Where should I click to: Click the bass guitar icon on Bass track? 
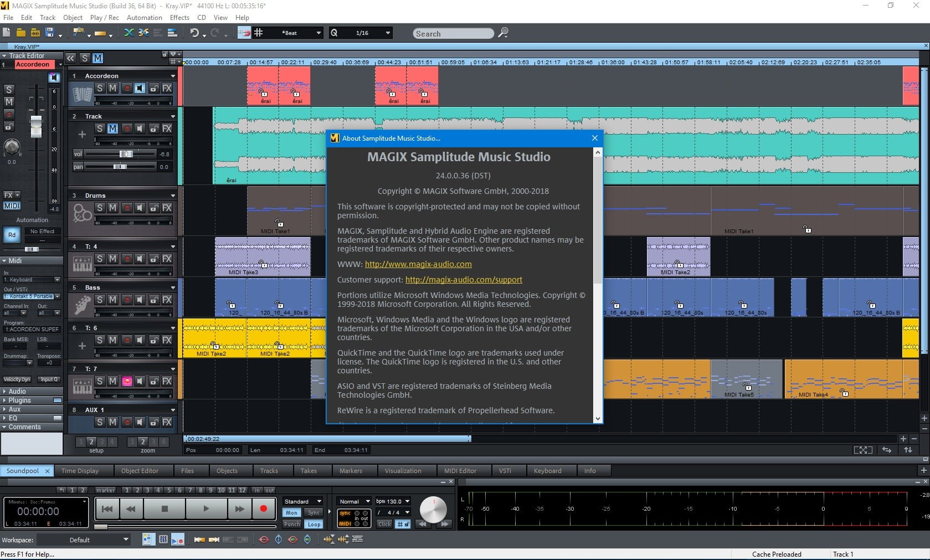tap(82, 305)
